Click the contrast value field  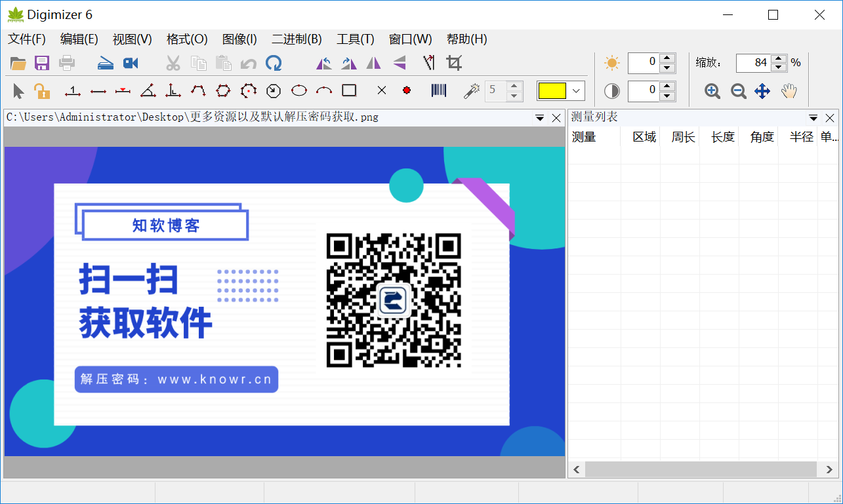click(644, 91)
